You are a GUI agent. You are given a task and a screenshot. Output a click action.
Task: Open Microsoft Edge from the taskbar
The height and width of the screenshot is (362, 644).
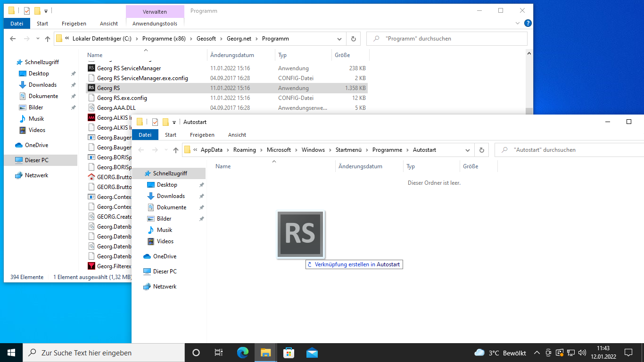point(243,353)
